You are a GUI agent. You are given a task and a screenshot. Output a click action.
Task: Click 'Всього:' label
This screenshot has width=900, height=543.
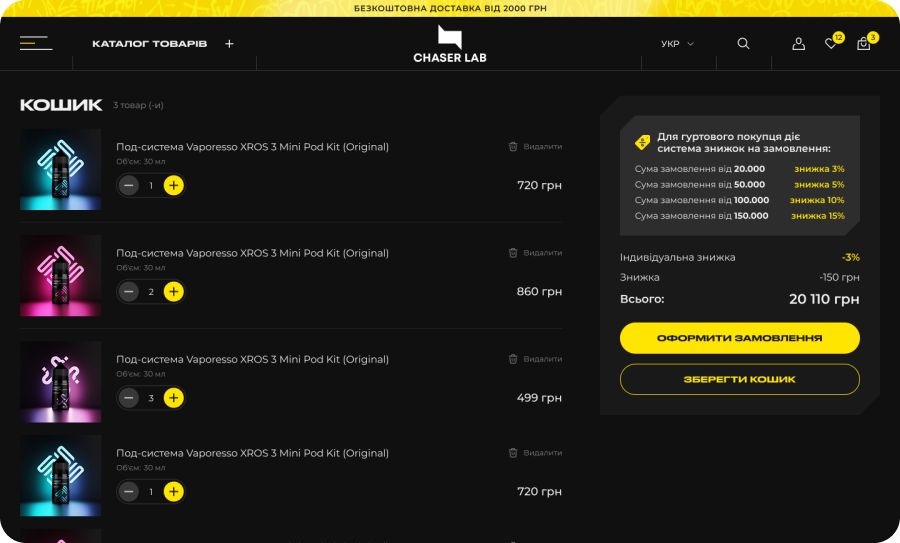642,299
